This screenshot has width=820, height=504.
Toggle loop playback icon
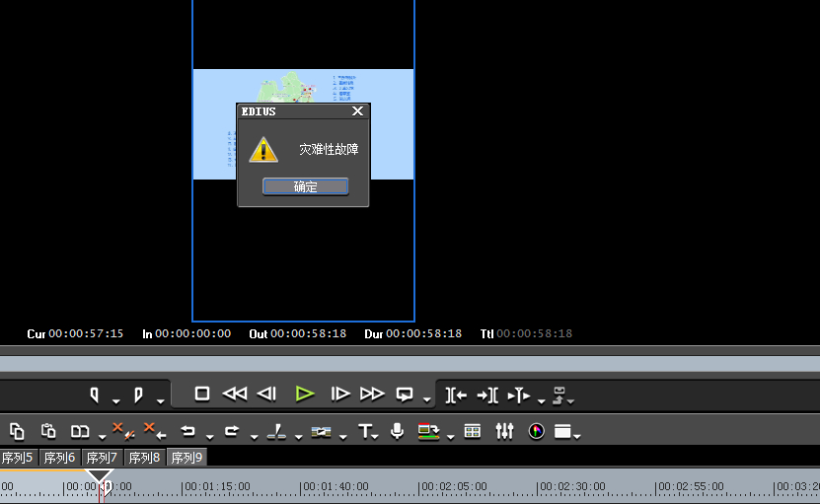tap(405, 395)
